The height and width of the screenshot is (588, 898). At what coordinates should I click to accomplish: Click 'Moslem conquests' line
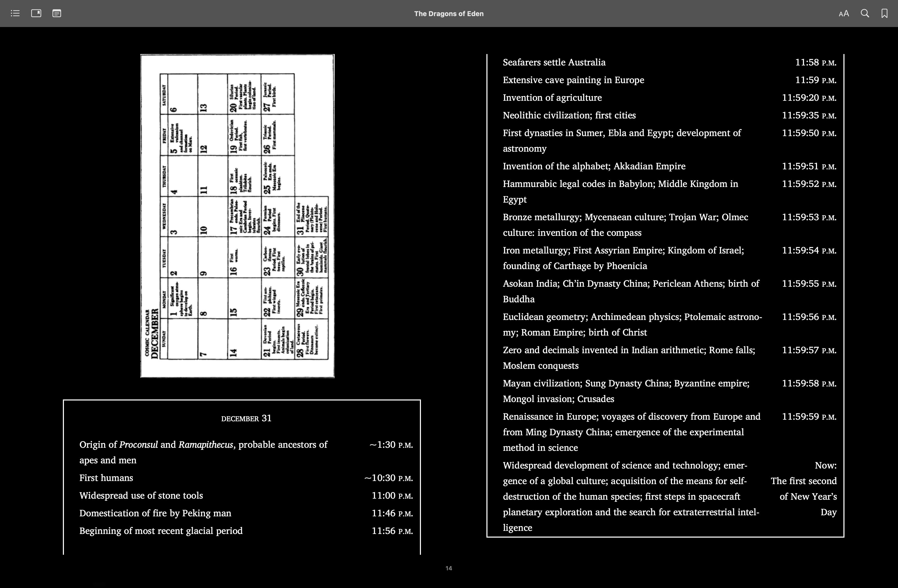(540, 365)
